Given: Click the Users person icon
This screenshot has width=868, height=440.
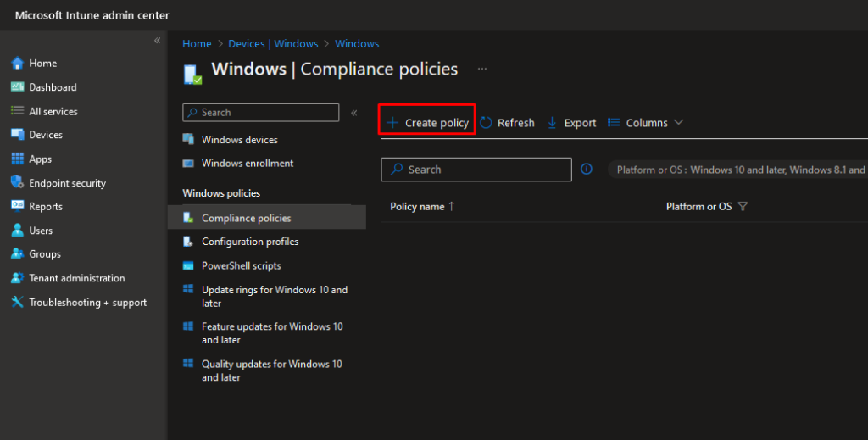Looking at the screenshot, I should [18, 231].
